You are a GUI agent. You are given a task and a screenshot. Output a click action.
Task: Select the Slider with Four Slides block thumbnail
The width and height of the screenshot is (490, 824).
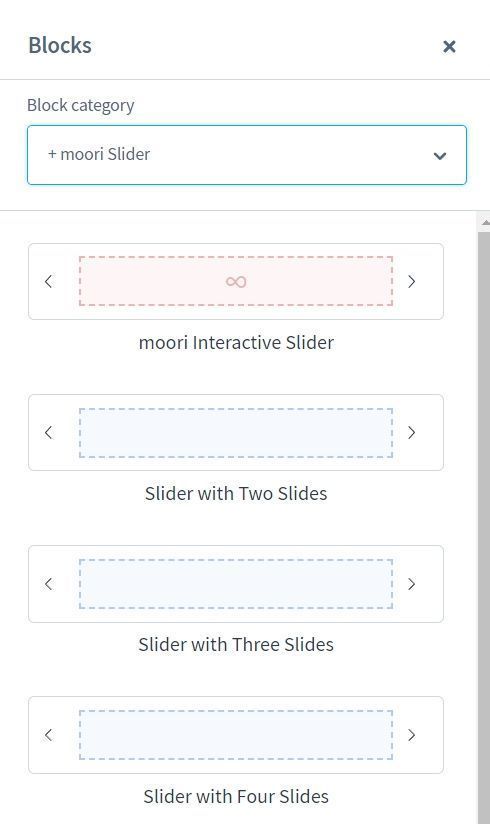click(x=236, y=735)
